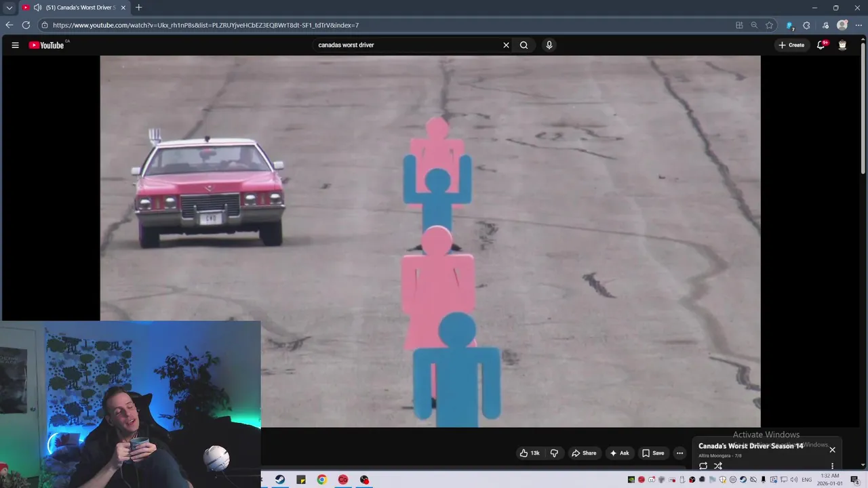Image resolution: width=868 pixels, height=488 pixels.
Task: Open Discord icon in system tray
Action: (x=652, y=480)
